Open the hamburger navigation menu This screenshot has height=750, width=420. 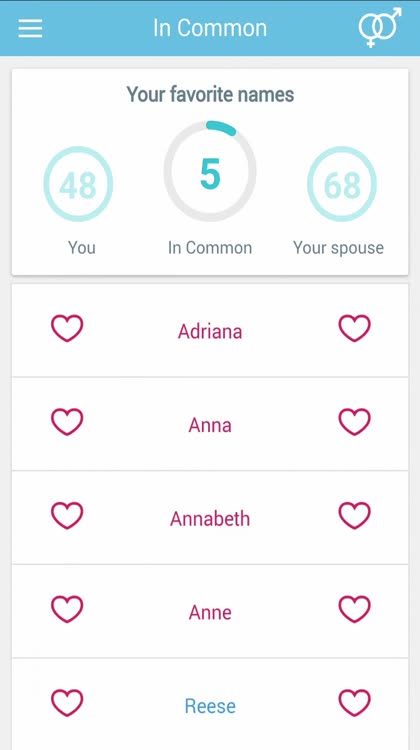pos(30,29)
